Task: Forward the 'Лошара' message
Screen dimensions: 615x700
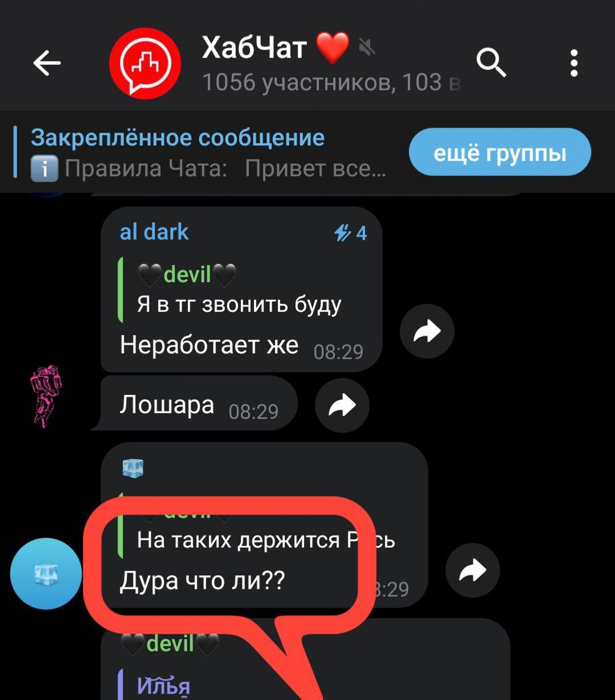Action: [342, 405]
